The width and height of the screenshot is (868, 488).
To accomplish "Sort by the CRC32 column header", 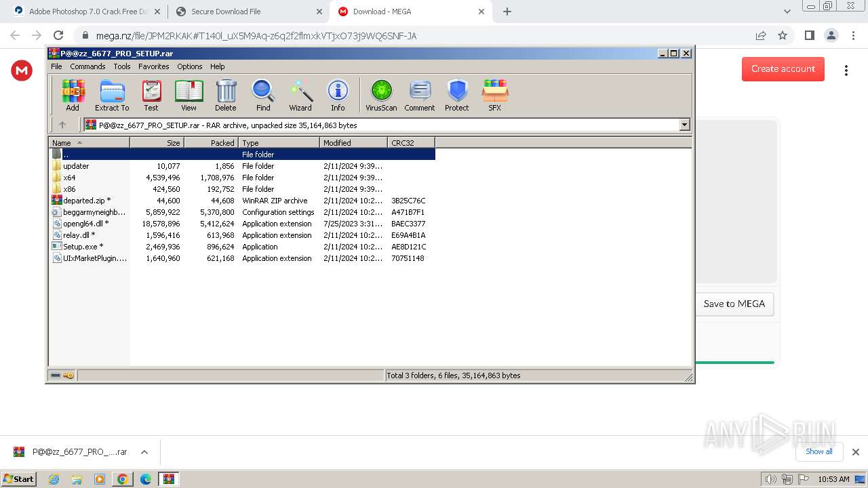I will (411, 143).
